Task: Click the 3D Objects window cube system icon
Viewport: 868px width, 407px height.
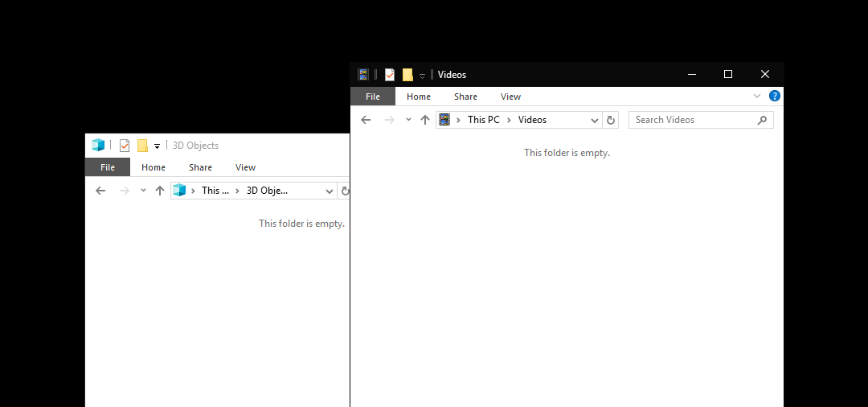Action: pos(98,145)
